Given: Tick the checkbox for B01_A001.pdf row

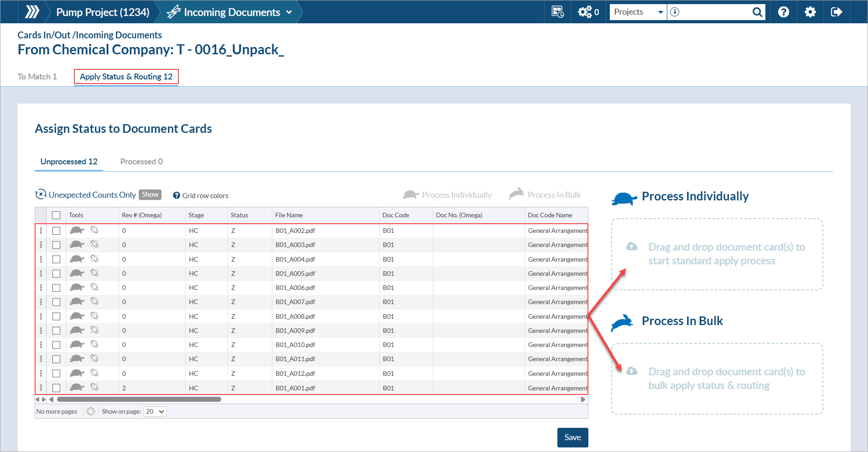Looking at the screenshot, I should 56,388.
